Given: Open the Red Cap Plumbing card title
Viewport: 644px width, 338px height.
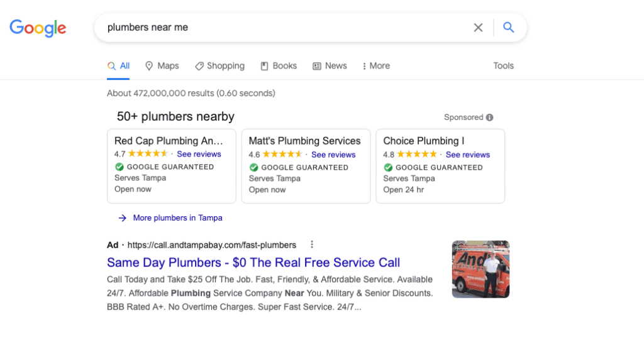Looking at the screenshot, I should (x=169, y=141).
